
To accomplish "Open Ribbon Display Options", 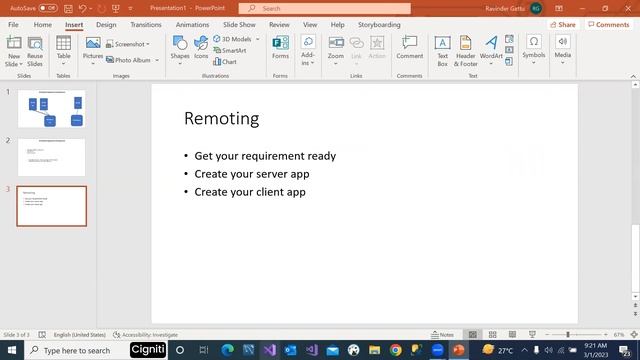I will click(x=559, y=8).
